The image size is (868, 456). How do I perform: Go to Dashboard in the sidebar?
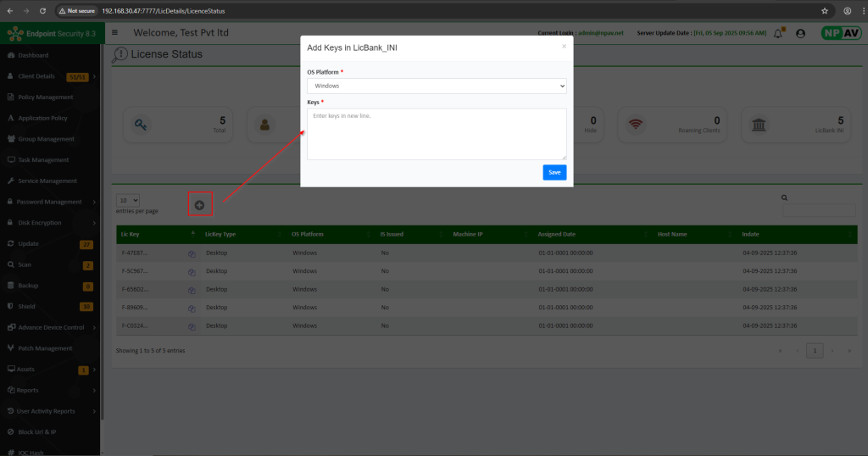click(x=34, y=55)
